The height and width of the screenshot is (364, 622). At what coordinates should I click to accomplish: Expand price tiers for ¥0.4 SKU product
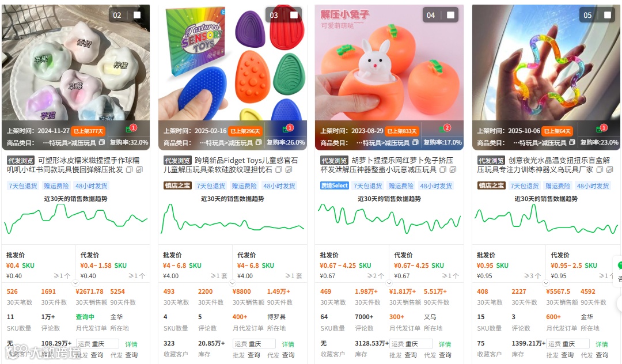75,283
